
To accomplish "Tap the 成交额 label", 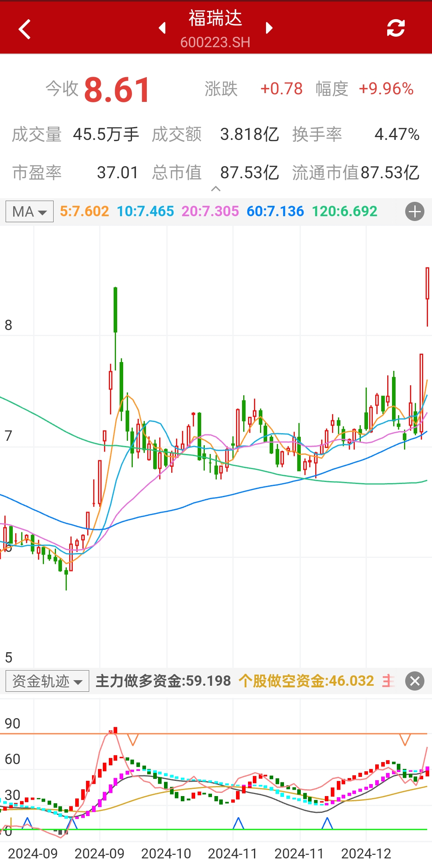I will (177, 134).
